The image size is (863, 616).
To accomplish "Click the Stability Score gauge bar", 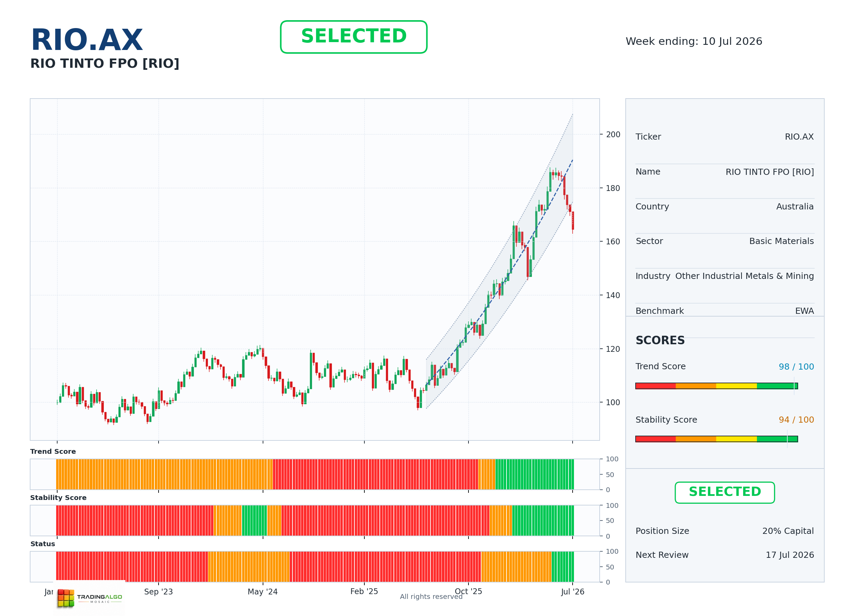I will pos(716,439).
